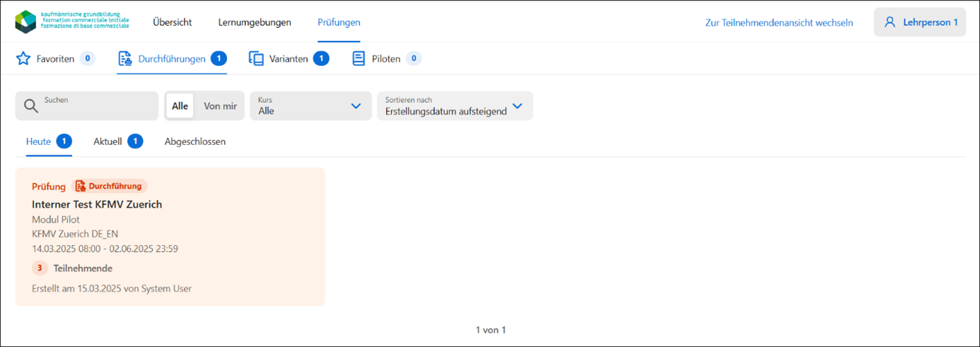Click the Varianten count badge 1
Image resolution: width=980 pixels, height=347 pixels.
point(321,59)
